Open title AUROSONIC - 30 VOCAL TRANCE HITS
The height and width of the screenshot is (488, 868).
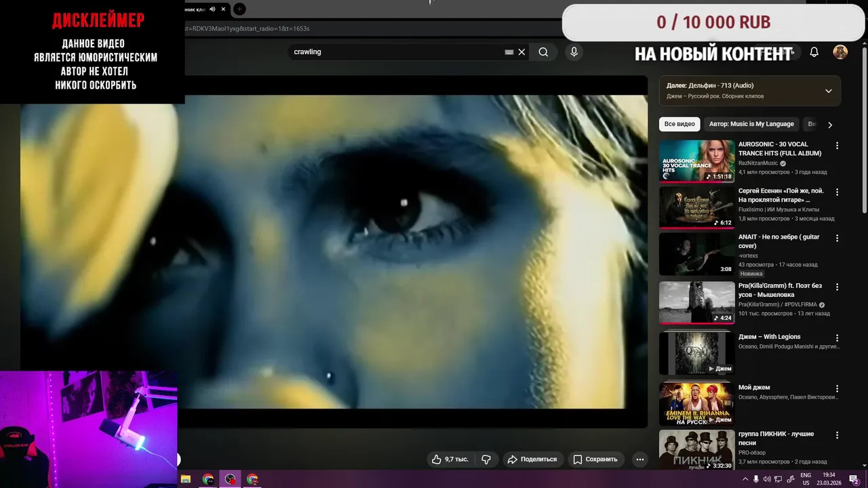click(780, 149)
